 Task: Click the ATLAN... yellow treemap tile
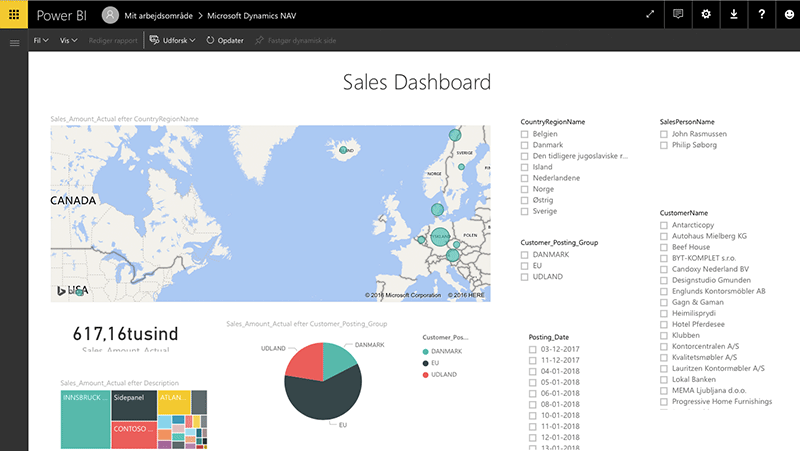174,402
